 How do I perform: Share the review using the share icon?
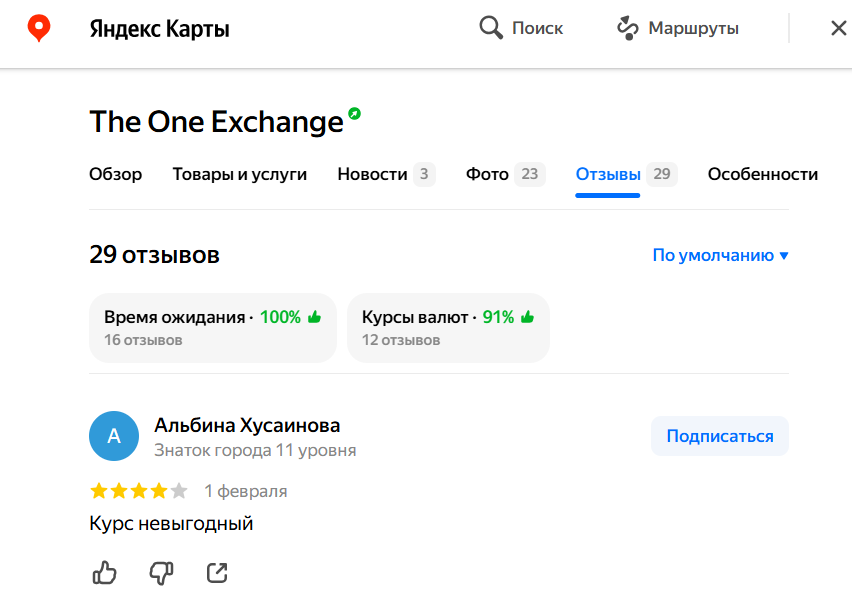click(217, 573)
